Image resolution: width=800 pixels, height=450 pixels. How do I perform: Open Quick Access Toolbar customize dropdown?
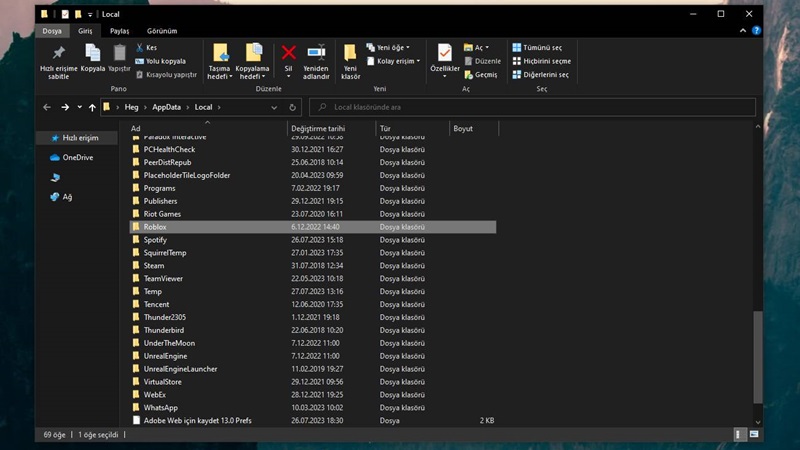tap(90, 14)
